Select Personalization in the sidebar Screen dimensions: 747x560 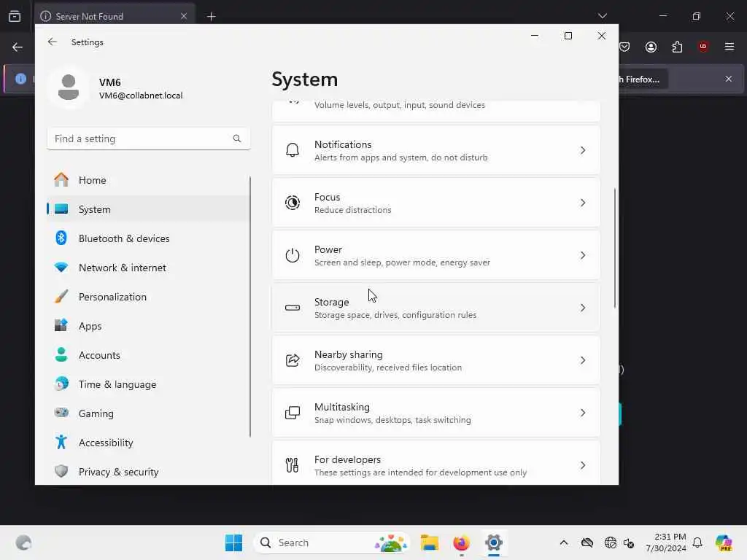pos(148,297)
